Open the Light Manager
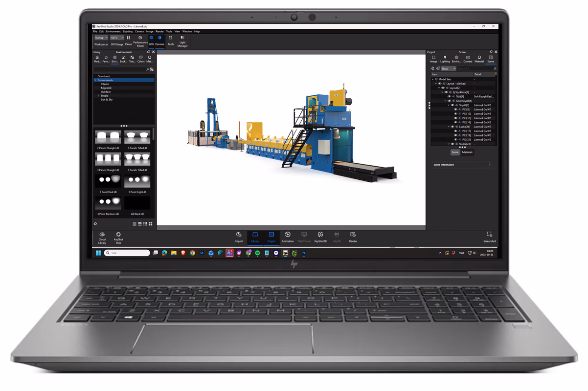The width and height of the screenshot is (588, 391). (181, 39)
